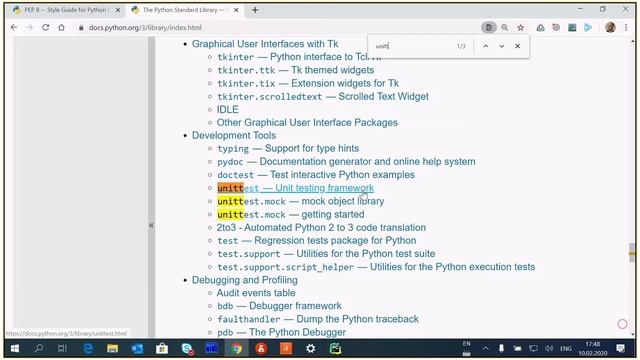Screen dimensions: 640x360
Task: Jump to next find result
Action: pyautogui.click(x=502, y=46)
